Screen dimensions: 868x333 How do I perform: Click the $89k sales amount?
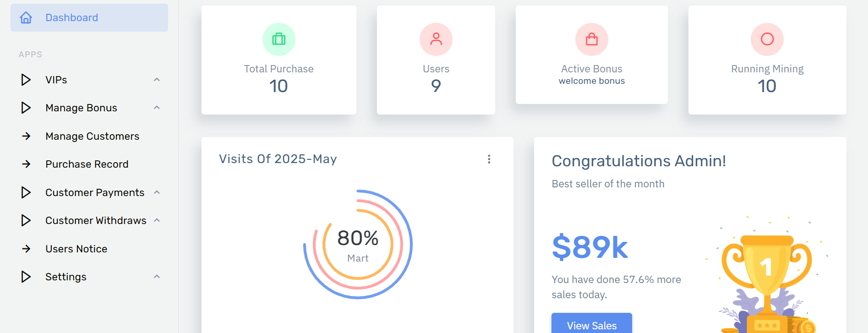[x=590, y=247]
